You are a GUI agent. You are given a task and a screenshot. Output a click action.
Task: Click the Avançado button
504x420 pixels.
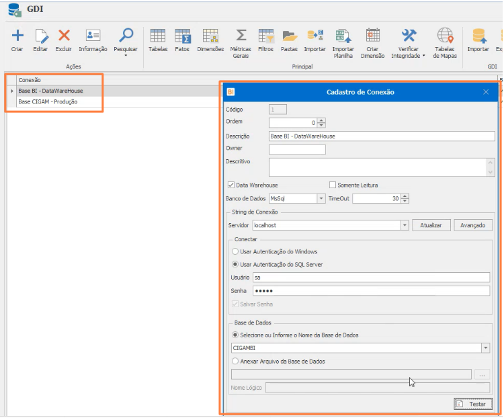(x=473, y=225)
